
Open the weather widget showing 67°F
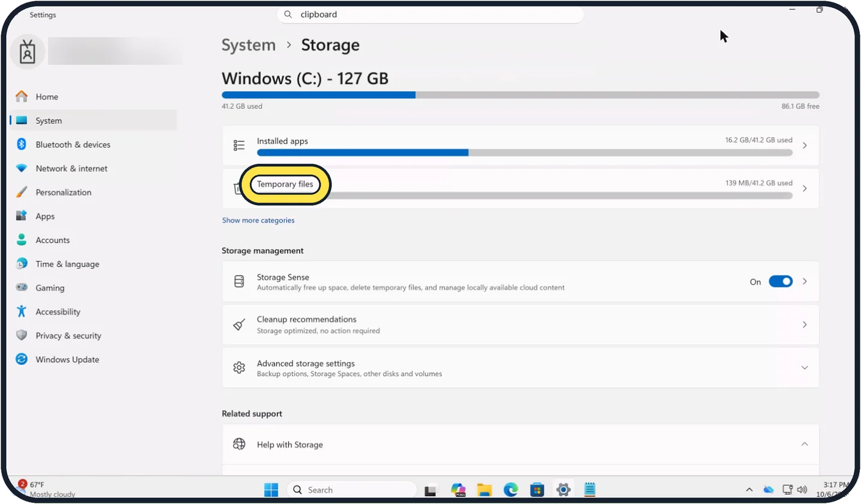(47, 489)
